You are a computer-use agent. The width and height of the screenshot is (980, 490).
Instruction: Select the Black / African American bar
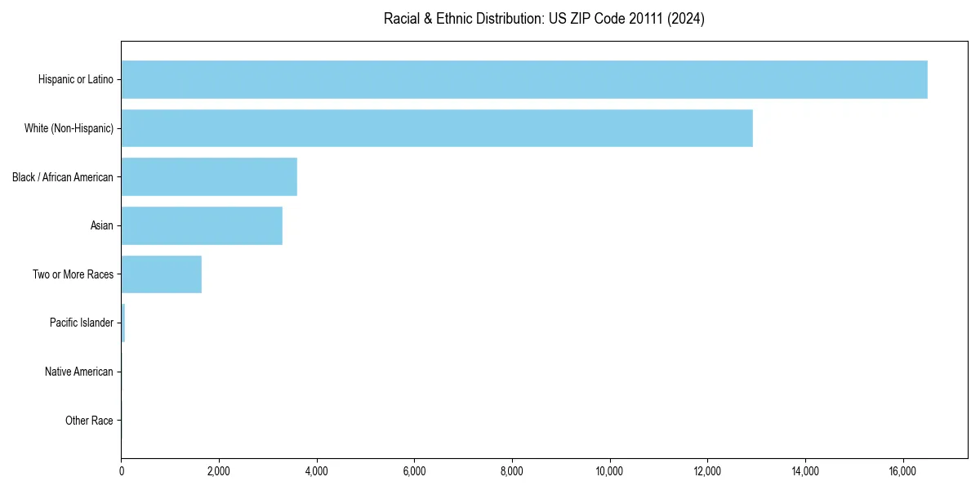208,176
